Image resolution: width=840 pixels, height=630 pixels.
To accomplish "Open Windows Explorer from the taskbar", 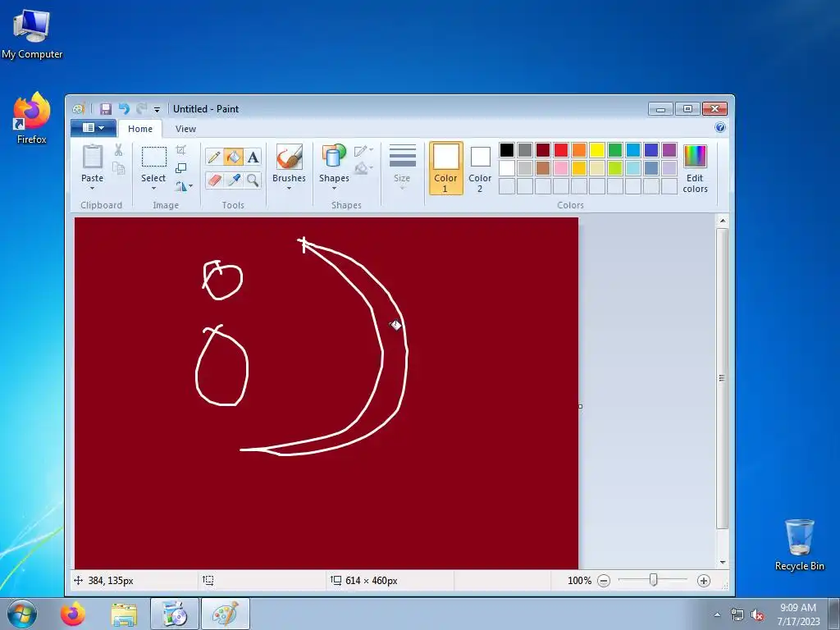I will 124,614.
